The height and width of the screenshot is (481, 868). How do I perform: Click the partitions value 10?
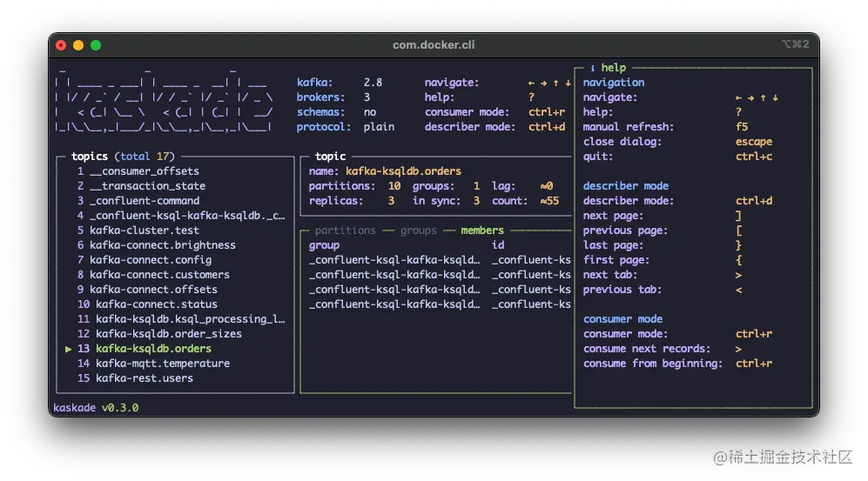pos(394,186)
